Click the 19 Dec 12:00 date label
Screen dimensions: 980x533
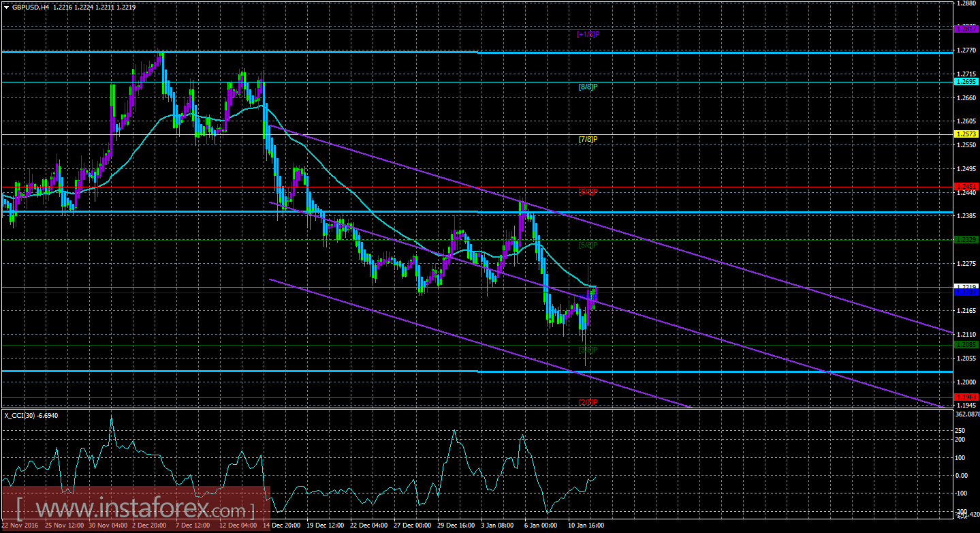[x=327, y=526]
